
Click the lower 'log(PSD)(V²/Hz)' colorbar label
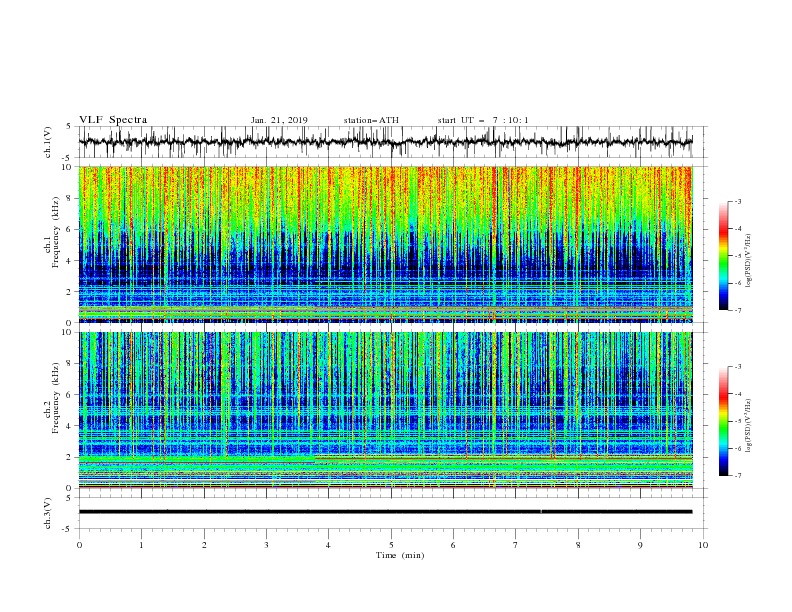click(749, 426)
